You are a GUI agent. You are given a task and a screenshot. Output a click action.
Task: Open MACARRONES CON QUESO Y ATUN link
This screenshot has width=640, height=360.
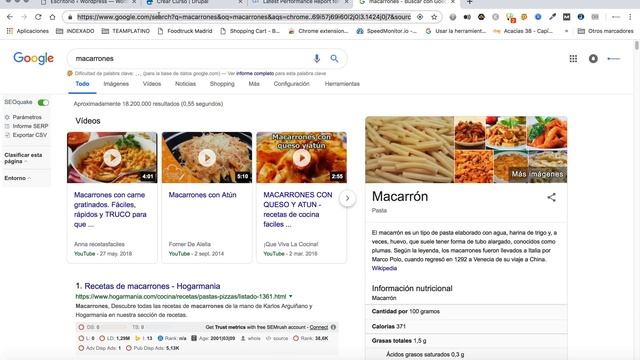point(298,209)
